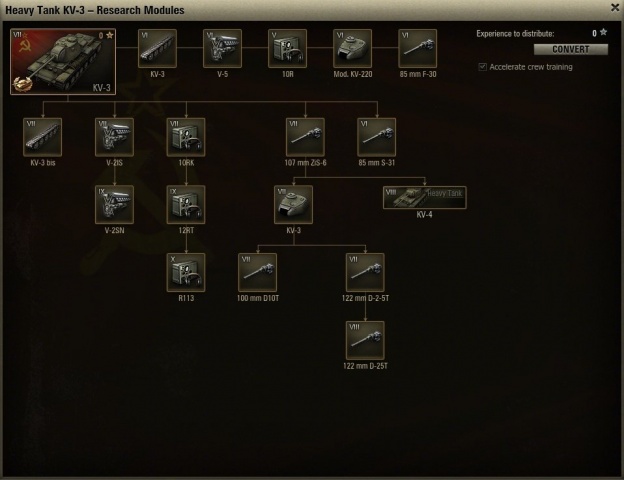This screenshot has height=480, width=624.
Task: Click the KV-3 tank portrait
Action: (63, 61)
